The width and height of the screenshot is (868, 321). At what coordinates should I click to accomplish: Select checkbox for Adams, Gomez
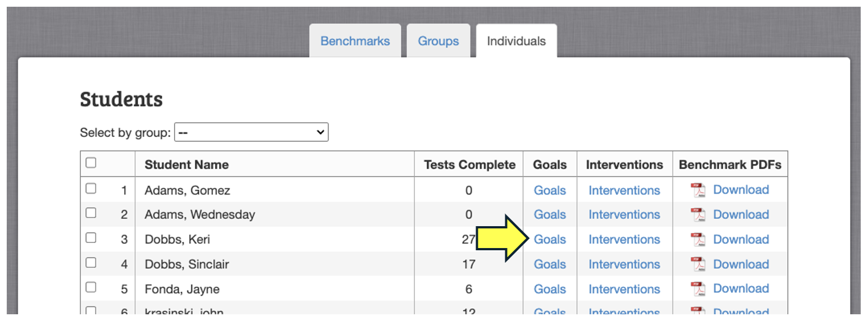91,189
